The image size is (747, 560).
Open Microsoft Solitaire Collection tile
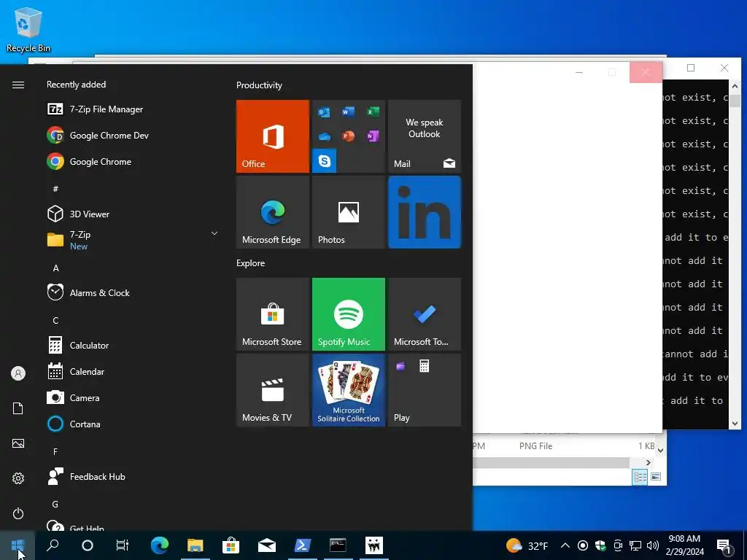tap(349, 390)
